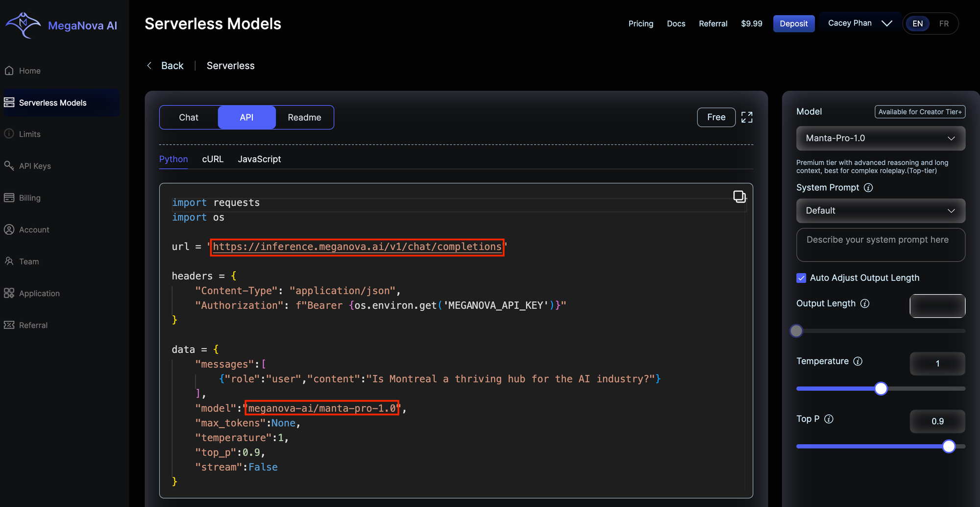
Task: Click the Temperature info icon
Action: [858, 361]
